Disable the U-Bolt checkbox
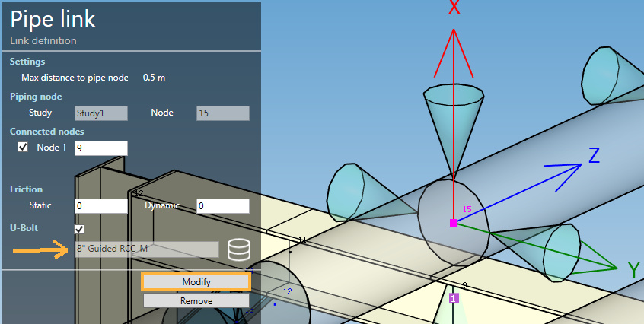Viewport: 644px width, 324px height. click(x=79, y=230)
